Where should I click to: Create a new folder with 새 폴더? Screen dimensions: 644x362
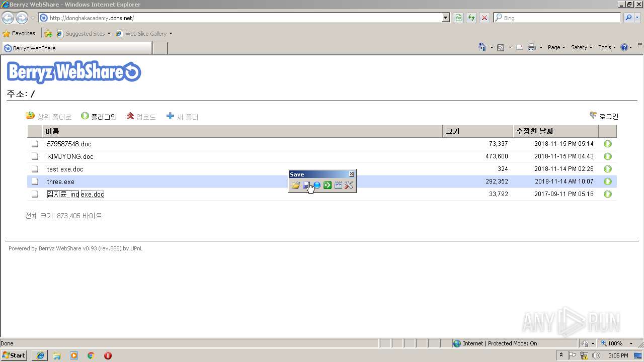point(182,117)
